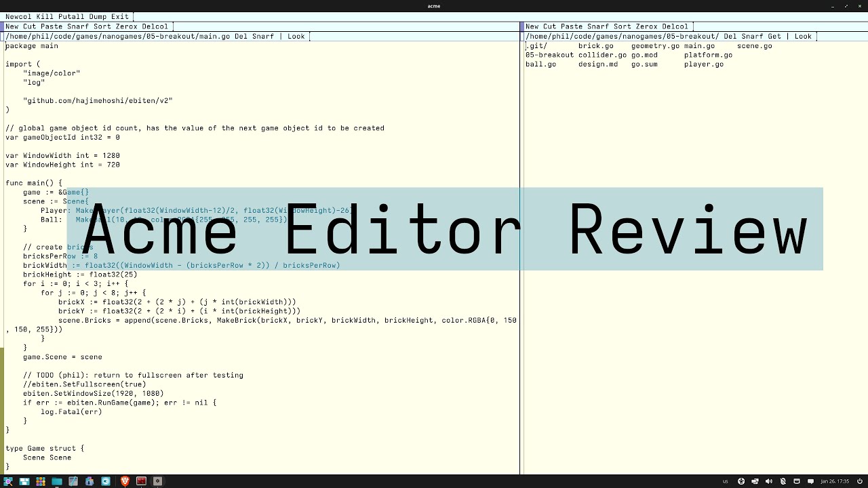This screenshot has height=488, width=868.
Task: Launch the Brave browser from the taskbar
Action: pyautogui.click(x=125, y=481)
